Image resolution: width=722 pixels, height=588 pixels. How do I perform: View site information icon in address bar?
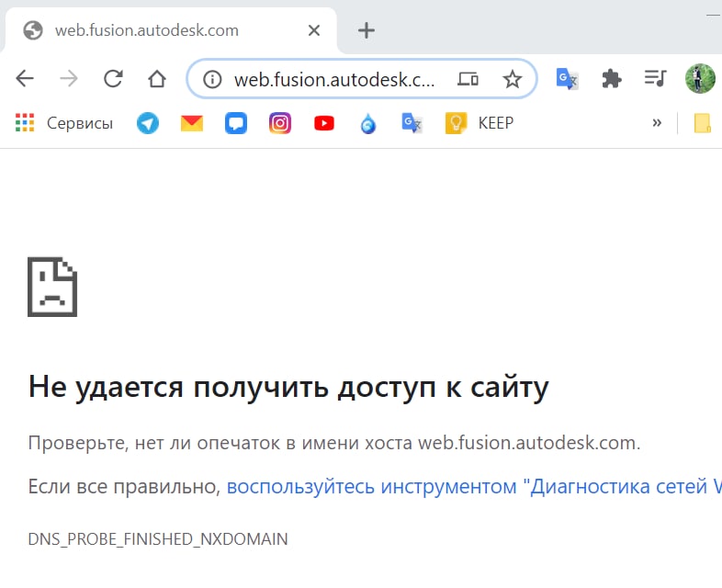point(212,79)
